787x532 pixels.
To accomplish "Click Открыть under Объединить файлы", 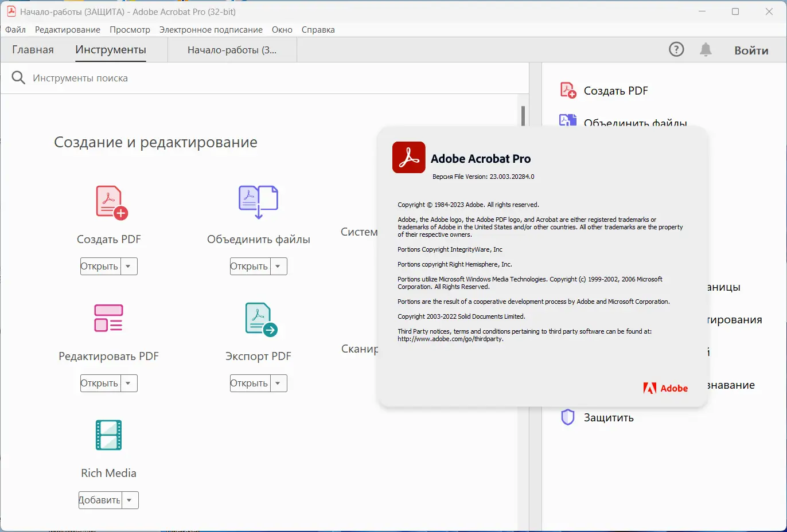I will 250,266.
